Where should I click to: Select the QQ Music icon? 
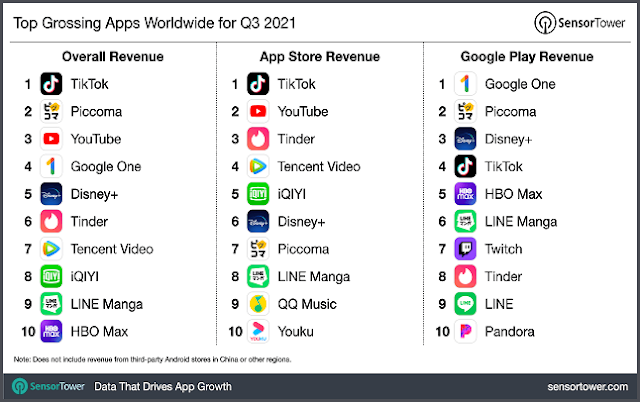[x=258, y=304]
